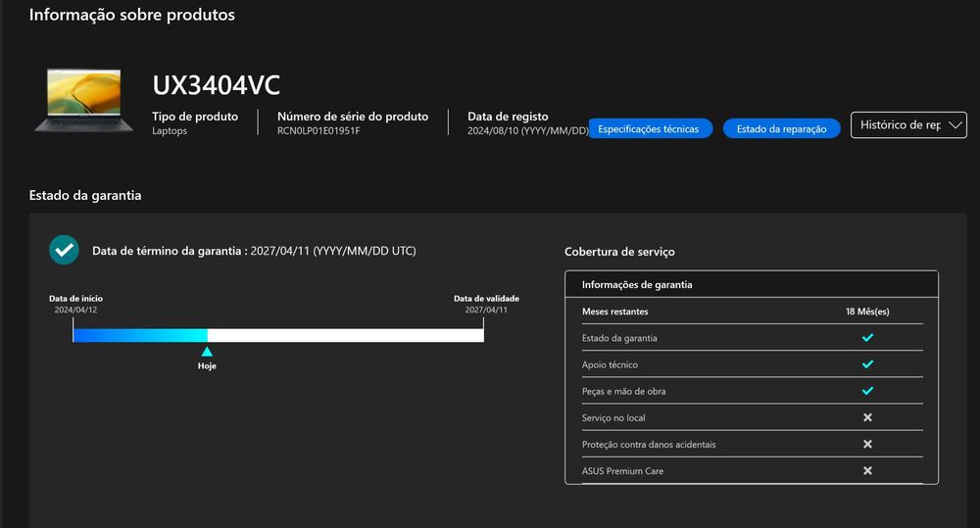
Task: Click the Laptops product type text
Action: click(x=170, y=130)
